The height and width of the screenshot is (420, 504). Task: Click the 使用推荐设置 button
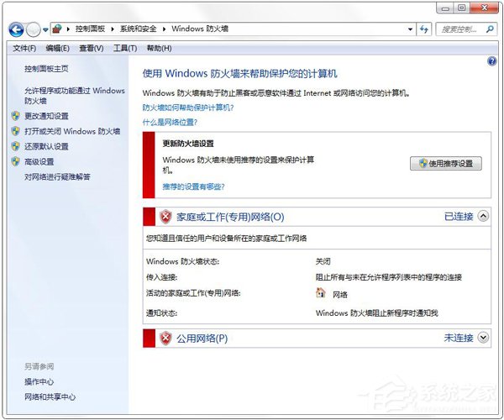click(446, 163)
